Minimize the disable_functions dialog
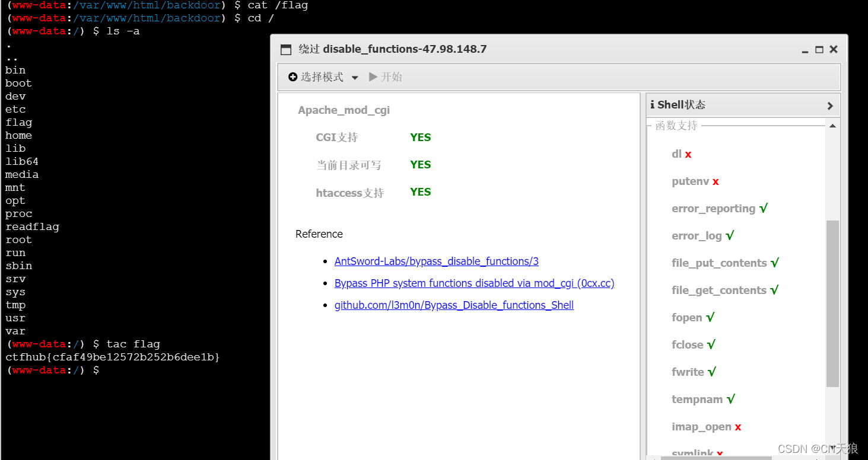The width and height of the screenshot is (868, 460). click(805, 50)
